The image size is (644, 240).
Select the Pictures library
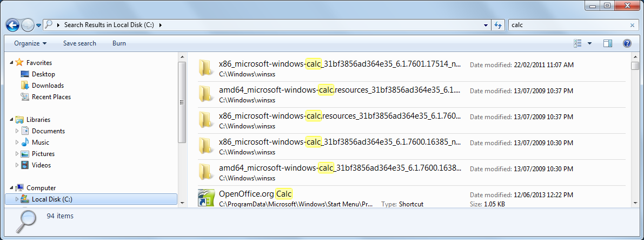43,153
